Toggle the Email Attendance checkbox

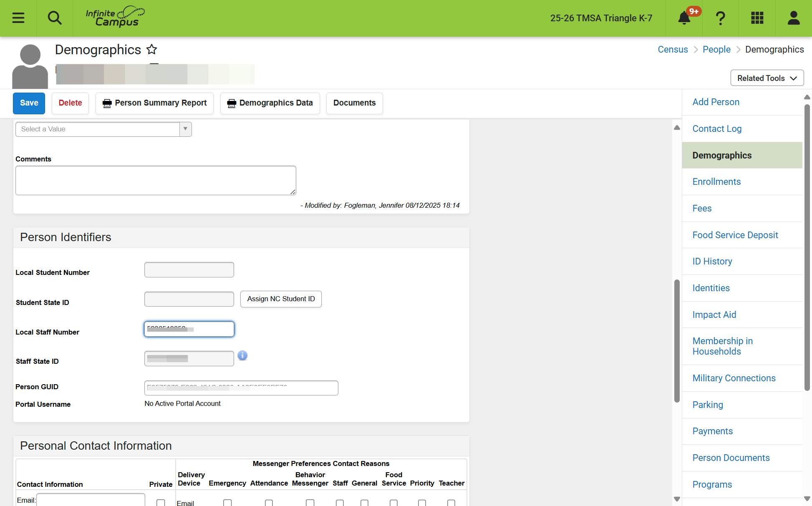pyautogui.click(x=269, y=503)
